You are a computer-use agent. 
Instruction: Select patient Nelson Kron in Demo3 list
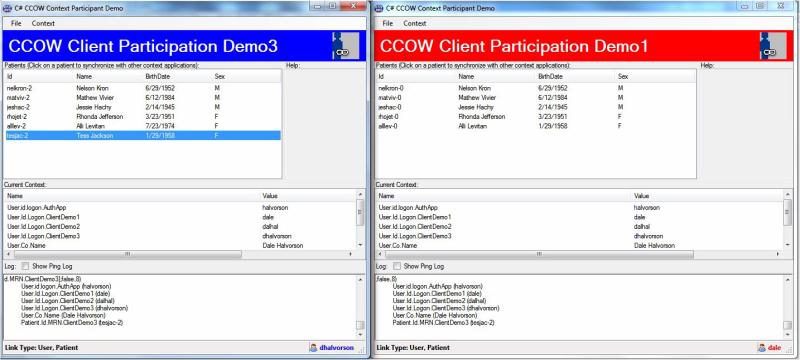click(143, 88)
